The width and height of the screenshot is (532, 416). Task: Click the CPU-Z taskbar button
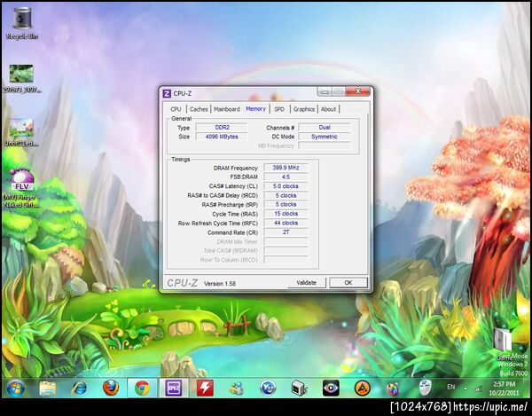click(174, 389)
